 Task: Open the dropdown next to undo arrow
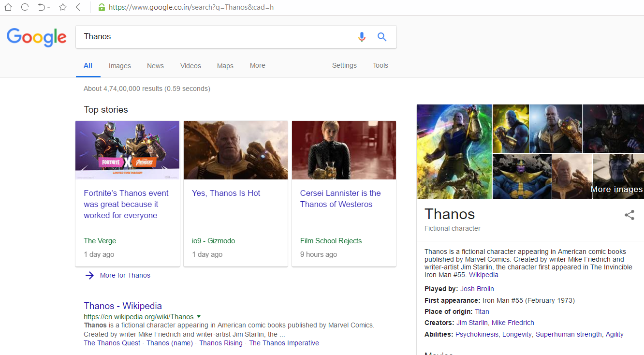49,8
